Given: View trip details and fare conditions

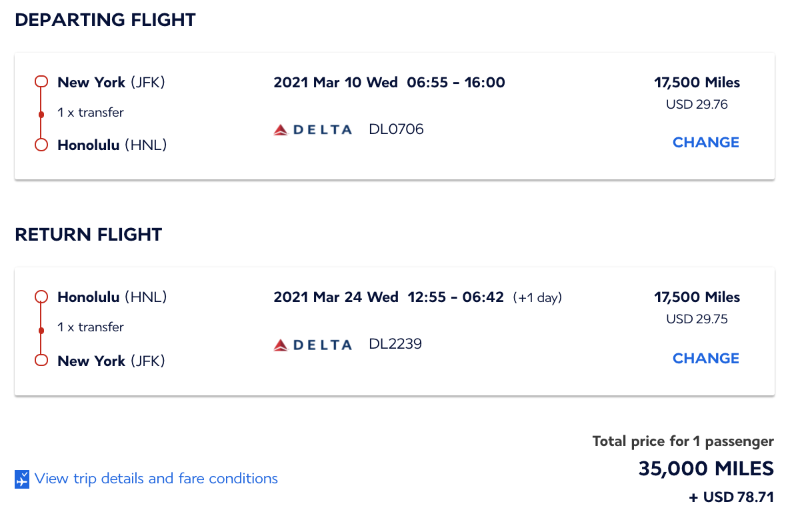Looking at the screenshot, I should (157, 479).
